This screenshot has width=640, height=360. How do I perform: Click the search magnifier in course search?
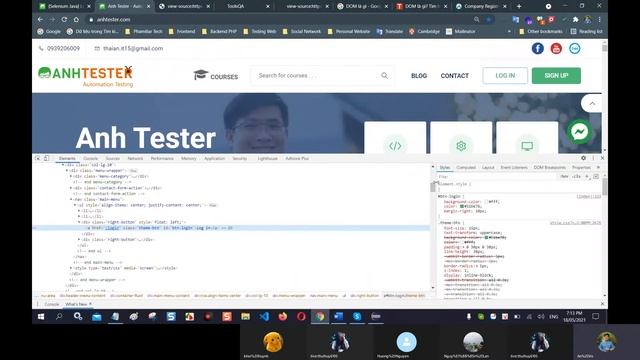pos(384,76)
